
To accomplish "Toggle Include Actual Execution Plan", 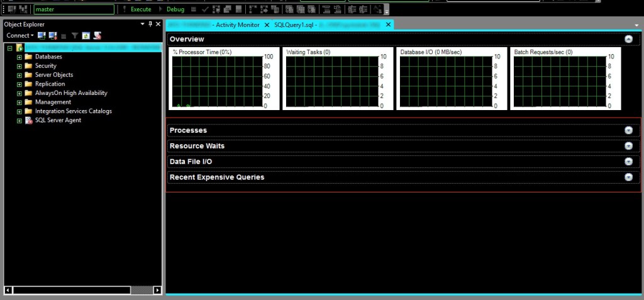I will point(253,9).
